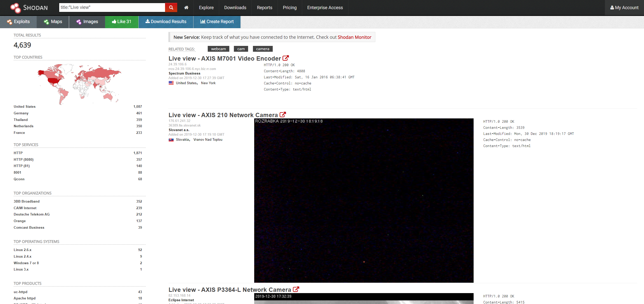Screen dimensions: 644x304
Task: Switch to Images view
Action: coord(87,22)
